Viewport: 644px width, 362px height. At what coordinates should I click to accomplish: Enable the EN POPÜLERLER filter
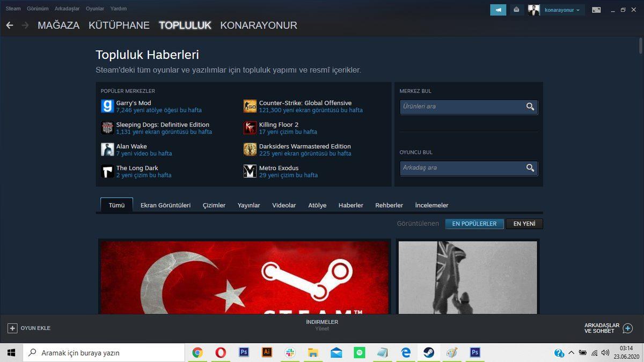point(474,224)
